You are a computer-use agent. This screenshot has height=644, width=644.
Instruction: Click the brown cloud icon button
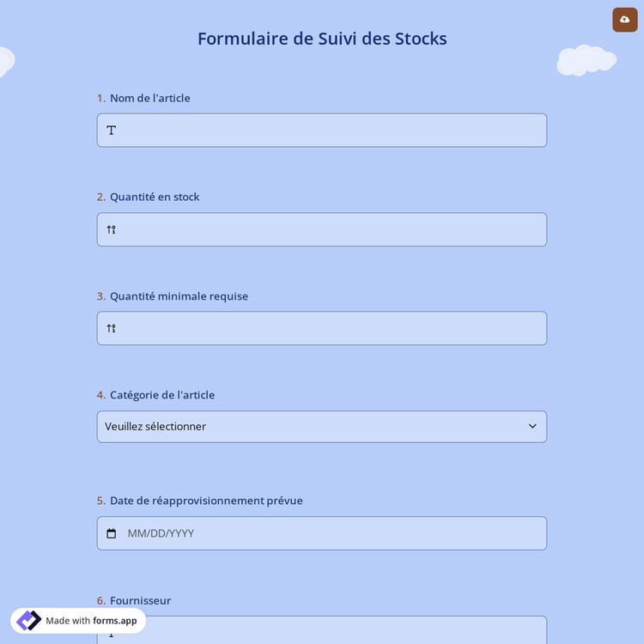tap(624, 20)
